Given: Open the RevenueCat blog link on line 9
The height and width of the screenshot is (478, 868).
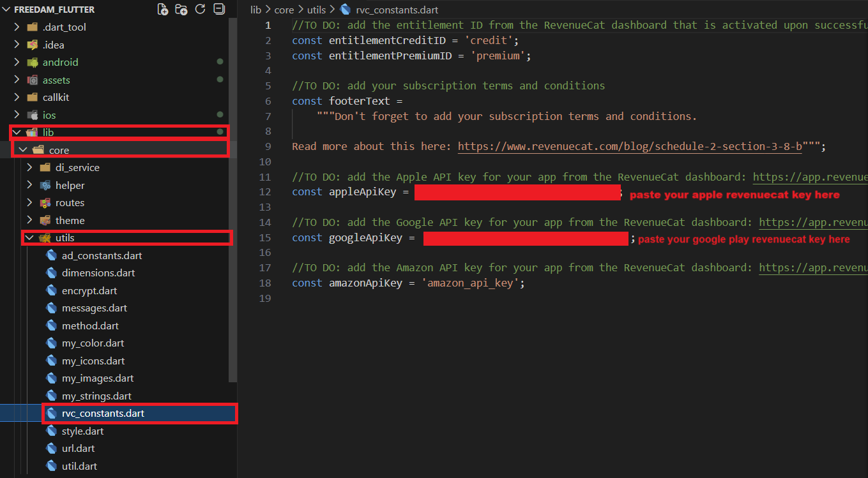Looking at the screenshot, I should pos(630,147).
